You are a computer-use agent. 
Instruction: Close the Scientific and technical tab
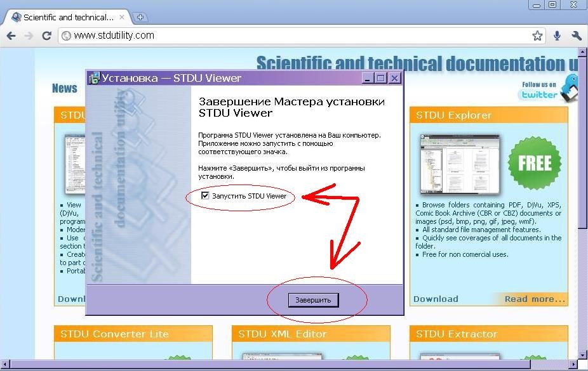point(122,17)
